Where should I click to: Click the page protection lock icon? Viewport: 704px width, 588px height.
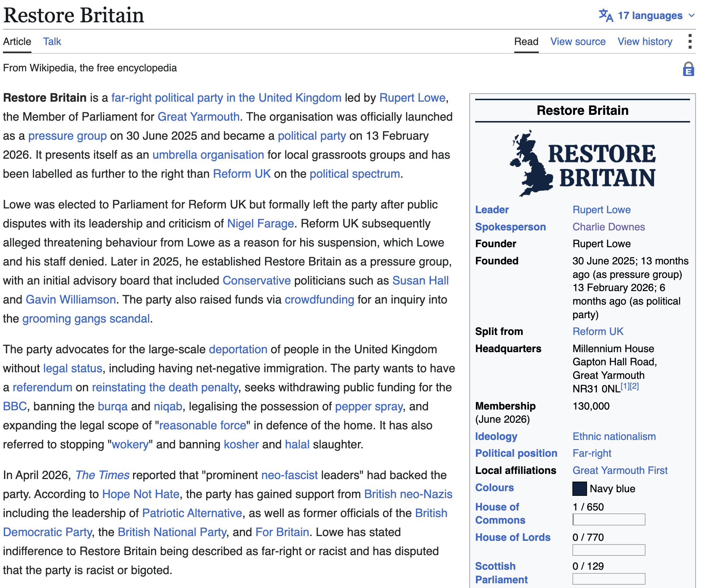tap(688, 69)
